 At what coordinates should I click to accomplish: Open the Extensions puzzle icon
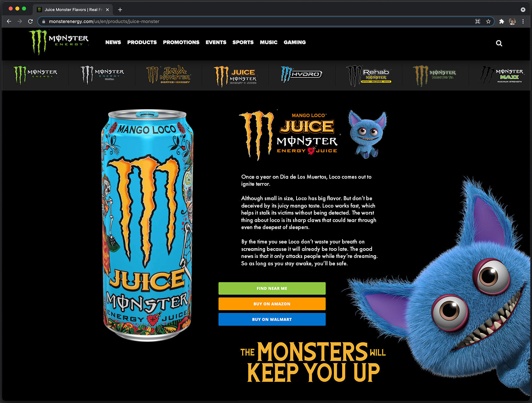click(501, 21)
